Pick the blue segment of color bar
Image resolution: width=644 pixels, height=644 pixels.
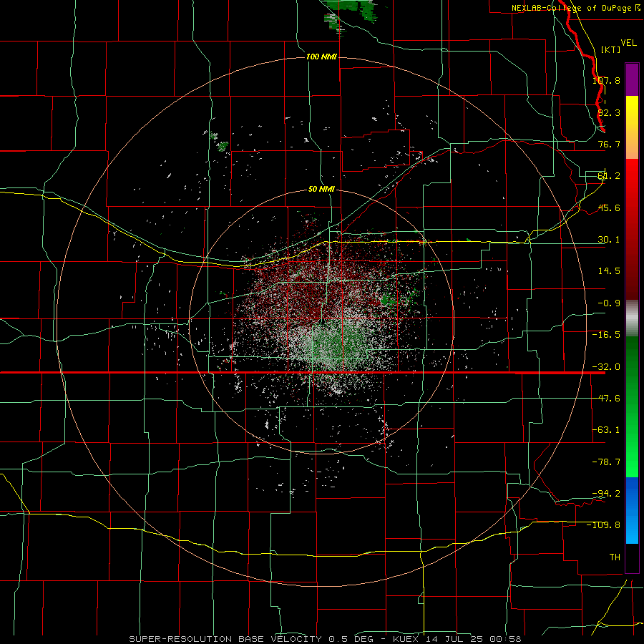pyautogui.click(x=632, y=510)
